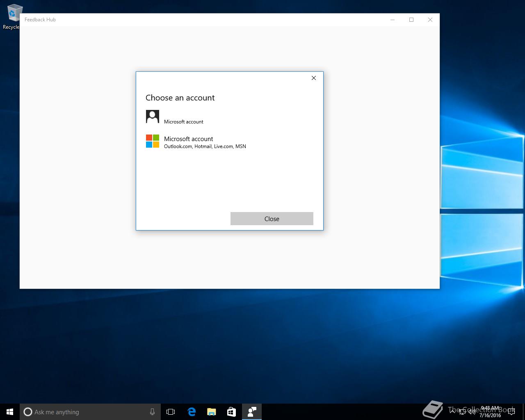Launch Microsoft Edge from the taskbar

tap(192, 412)
